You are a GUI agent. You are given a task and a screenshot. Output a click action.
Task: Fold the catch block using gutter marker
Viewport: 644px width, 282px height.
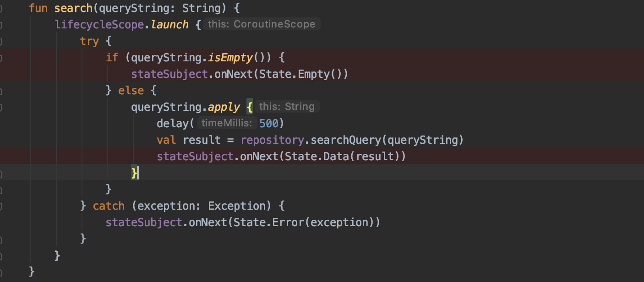1,206
